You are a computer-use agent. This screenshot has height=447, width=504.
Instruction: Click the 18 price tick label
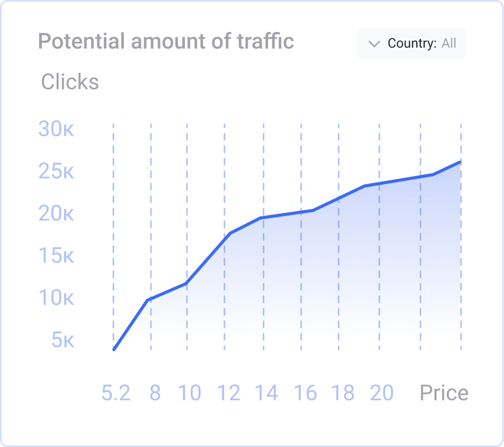(343, 393)
